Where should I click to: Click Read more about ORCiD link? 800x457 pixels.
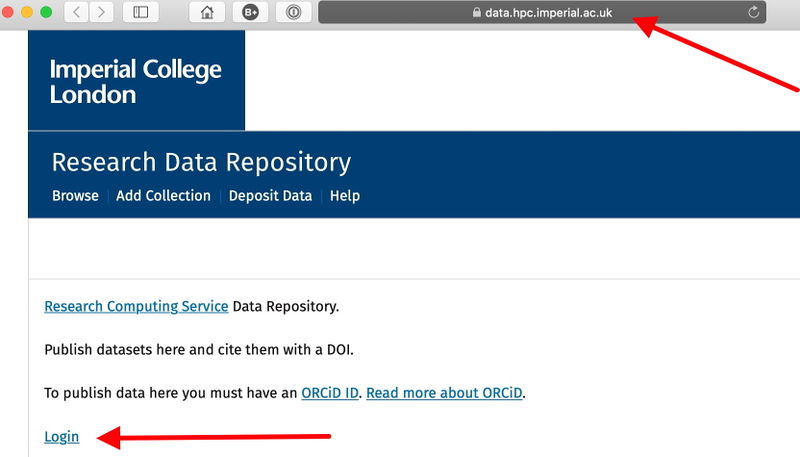(x=445, y=393)
